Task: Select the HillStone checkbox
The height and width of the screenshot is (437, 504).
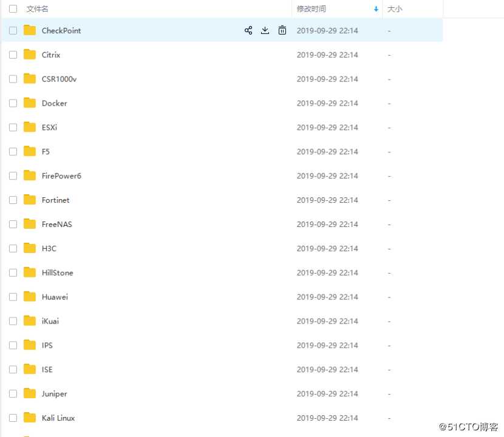Action: coord(13,273)
